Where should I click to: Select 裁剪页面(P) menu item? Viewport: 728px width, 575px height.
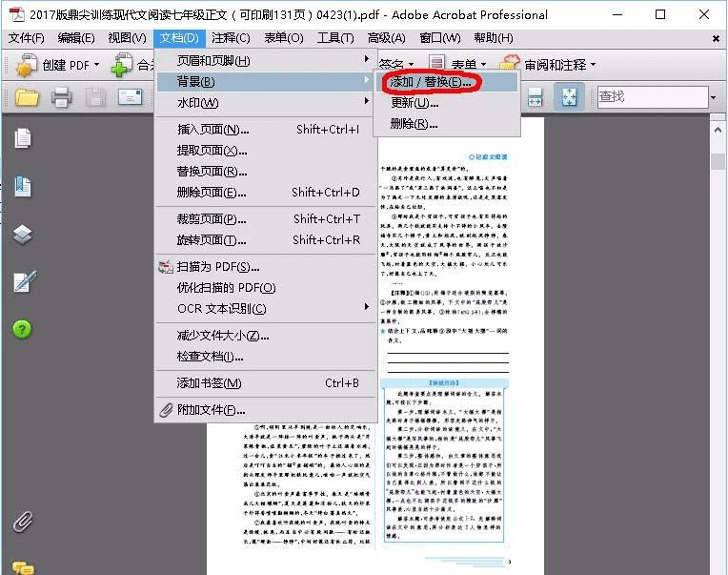click(x=266, y=218)
